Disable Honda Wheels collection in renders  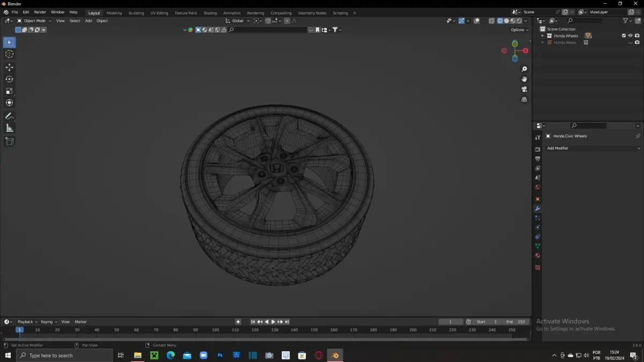click(x=637, y=36)
